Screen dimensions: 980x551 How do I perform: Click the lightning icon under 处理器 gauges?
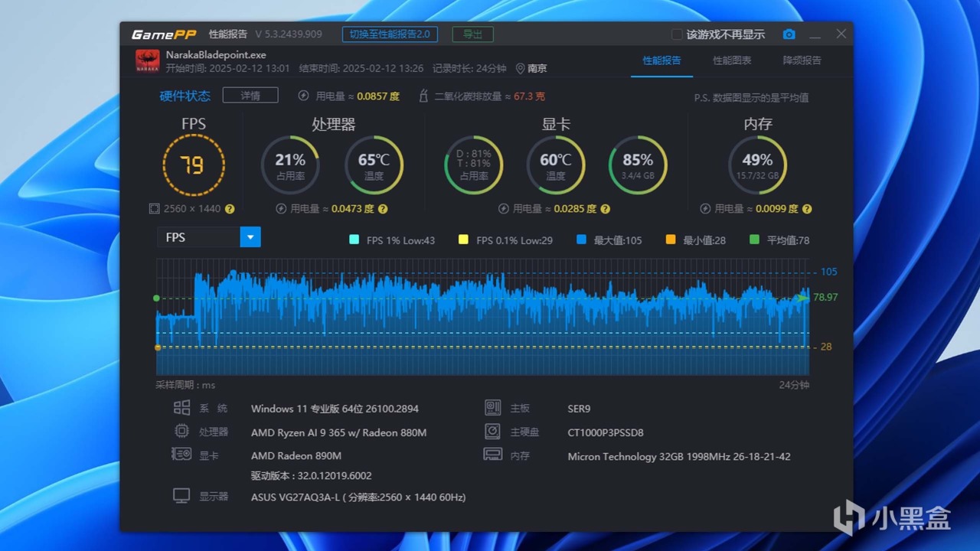click(x=280, y=209)
